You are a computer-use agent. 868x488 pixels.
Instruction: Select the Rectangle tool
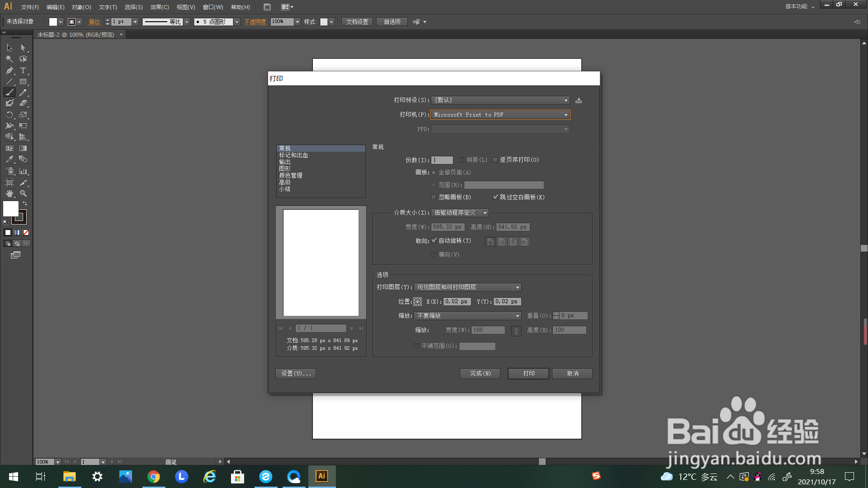pos(23,82)
